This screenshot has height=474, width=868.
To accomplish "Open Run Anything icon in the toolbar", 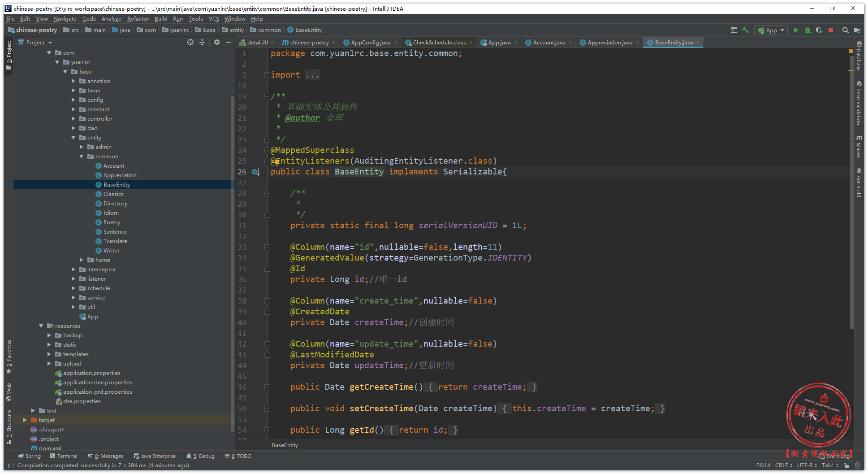I will pyautogui.click(x=734, y=30).
